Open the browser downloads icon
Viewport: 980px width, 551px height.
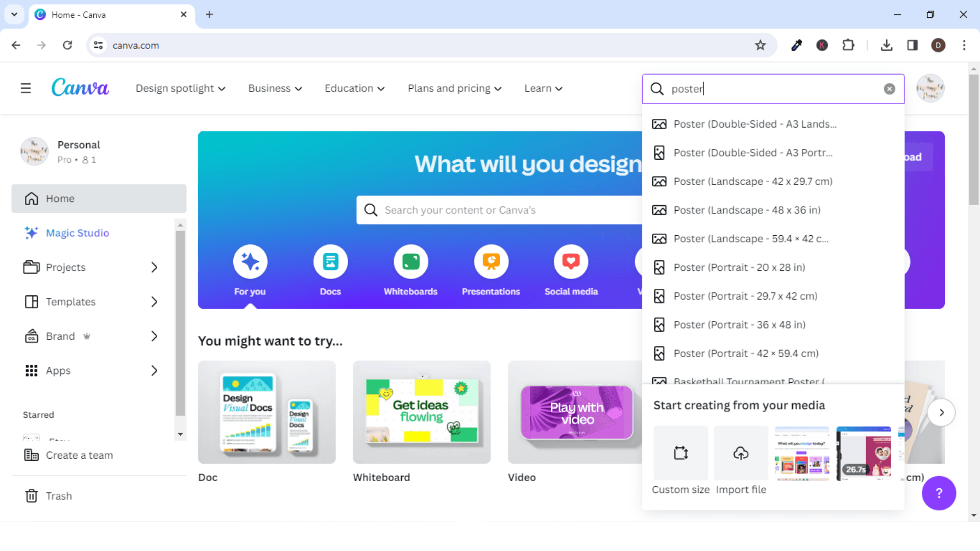[887, 45]
